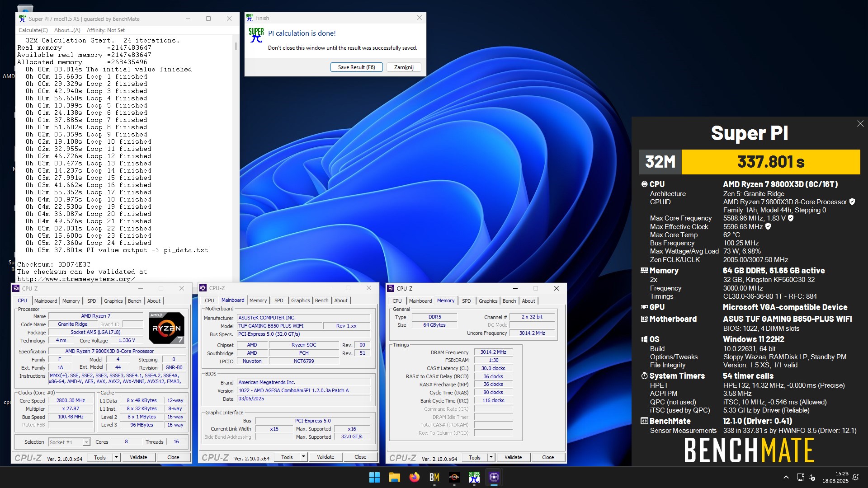The image size is (868, 488).
Task: Expand Tools dropdown arrow in Memory window
Action: click(x=491, y=457)
